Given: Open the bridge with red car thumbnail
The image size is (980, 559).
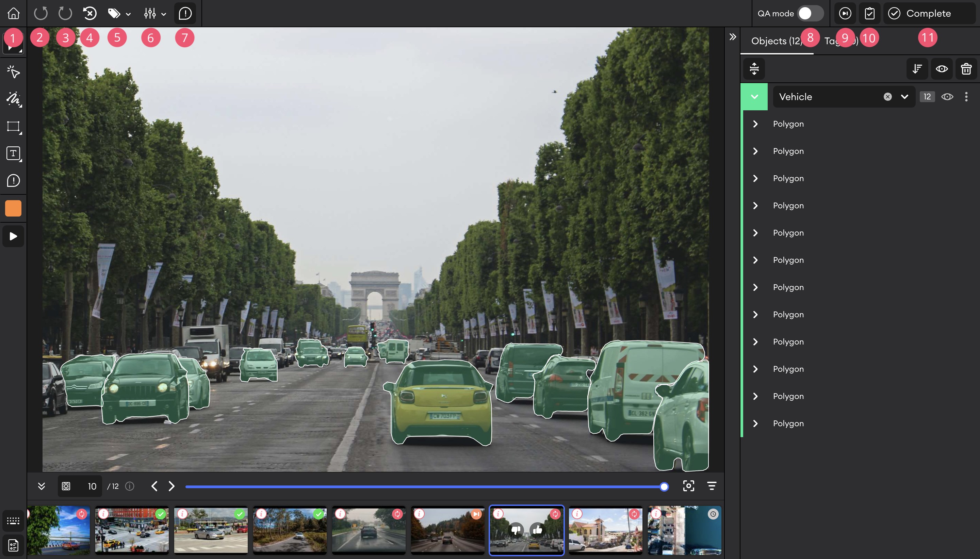Looking at the screenshot, I should (x=58, y=530).
